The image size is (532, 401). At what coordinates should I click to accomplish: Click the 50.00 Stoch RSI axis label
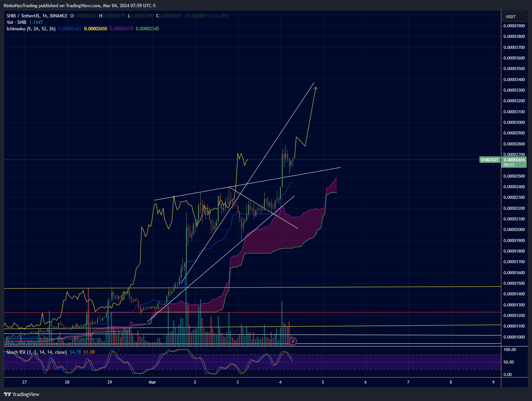509,362
